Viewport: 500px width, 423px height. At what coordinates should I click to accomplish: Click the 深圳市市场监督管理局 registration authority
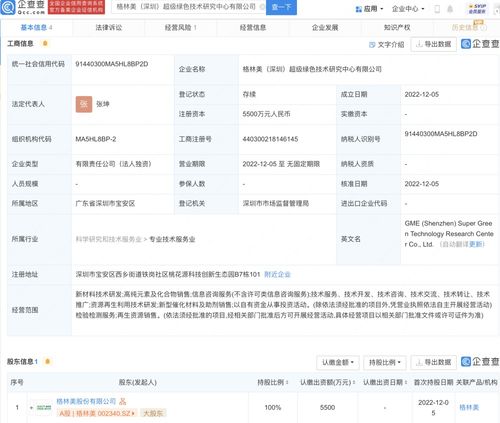276,203
